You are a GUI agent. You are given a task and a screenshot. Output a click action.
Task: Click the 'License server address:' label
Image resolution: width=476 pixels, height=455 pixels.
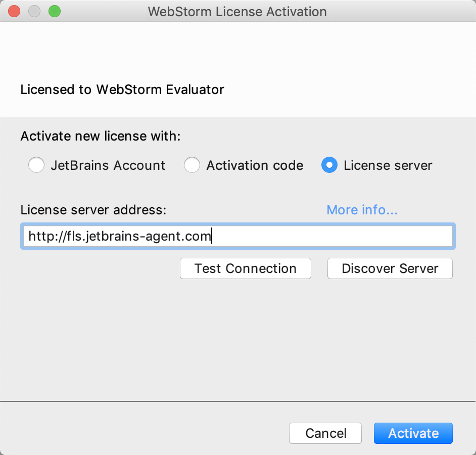pos(93,210)
